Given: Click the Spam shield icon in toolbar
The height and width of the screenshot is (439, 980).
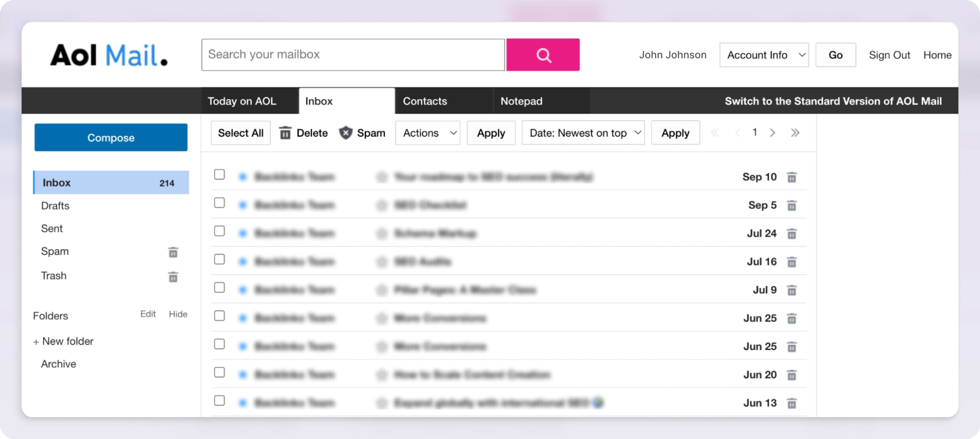Looking at the screenshot, I should 346,133.
